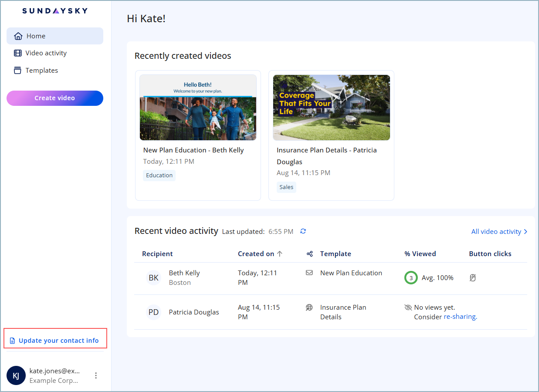This screenshot has width=539, height=392.
Task: Open New Plan Education video thumbnail
Action: pyautogui.click(x=198, y=108)
